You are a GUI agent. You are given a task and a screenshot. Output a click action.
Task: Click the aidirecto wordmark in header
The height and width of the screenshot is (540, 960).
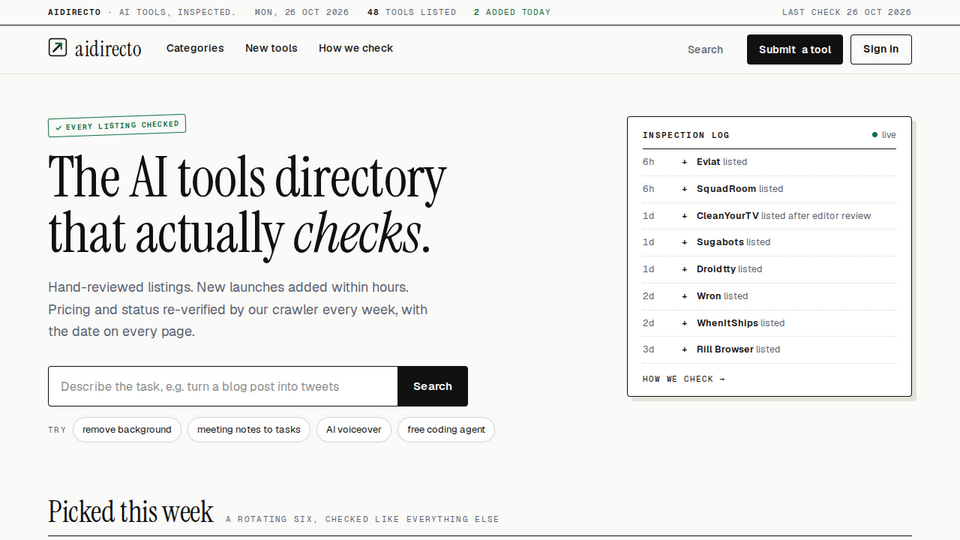coord(108,48)
